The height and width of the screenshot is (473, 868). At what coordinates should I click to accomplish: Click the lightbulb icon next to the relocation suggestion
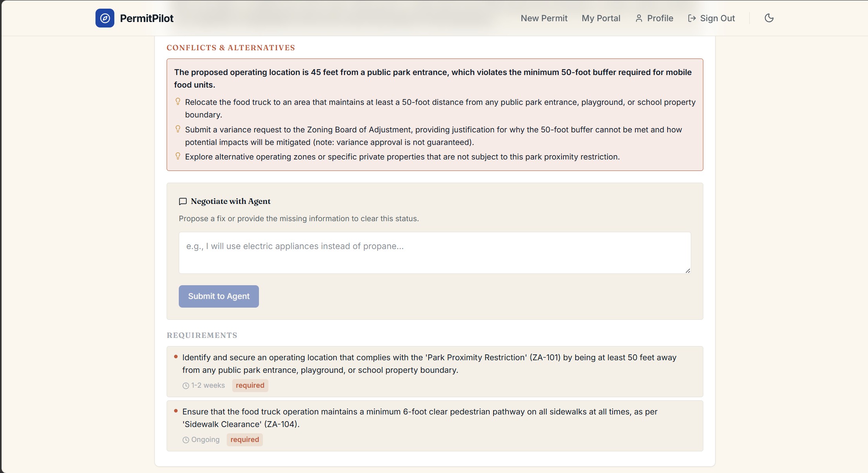pyautogui.click(x=178, y=102)
